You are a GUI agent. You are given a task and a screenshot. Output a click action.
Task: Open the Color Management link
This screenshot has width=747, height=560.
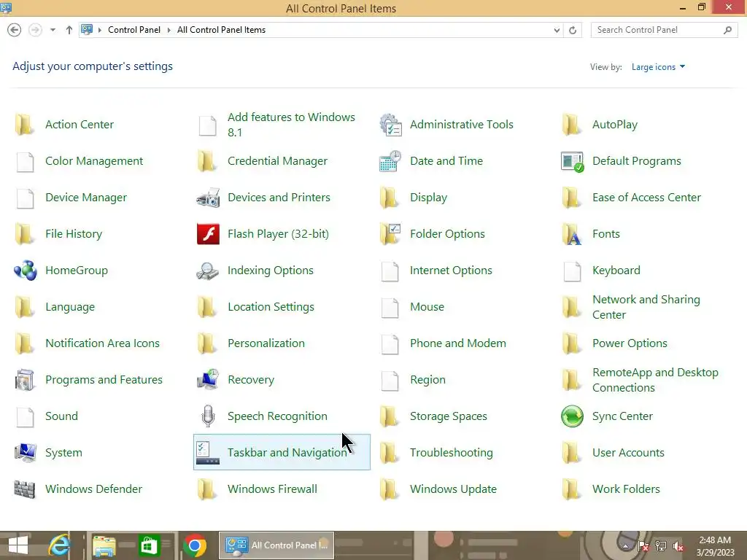click(94, 161)
